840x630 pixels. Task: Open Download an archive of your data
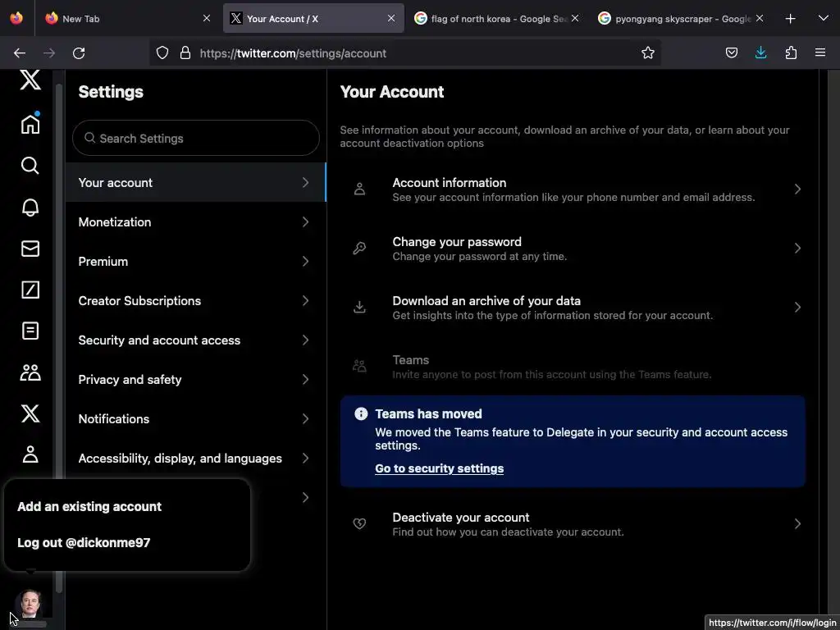click(573, 307)
